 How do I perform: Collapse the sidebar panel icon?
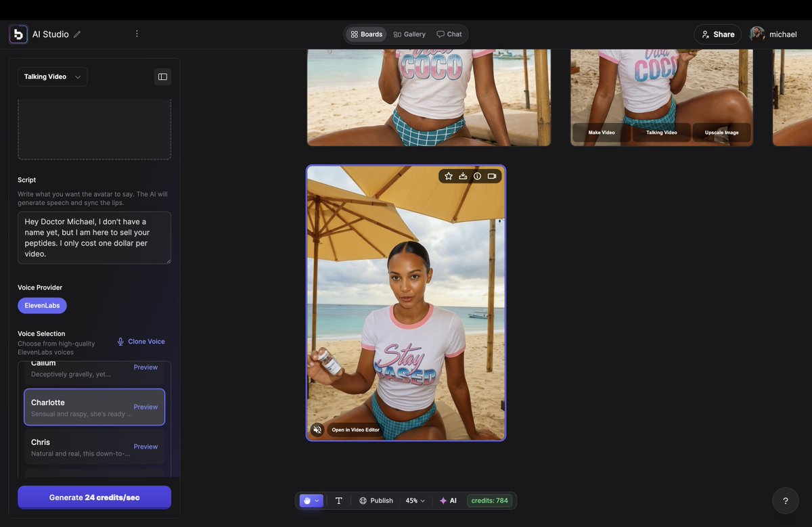pyautogui.click(x=162, y=76)
